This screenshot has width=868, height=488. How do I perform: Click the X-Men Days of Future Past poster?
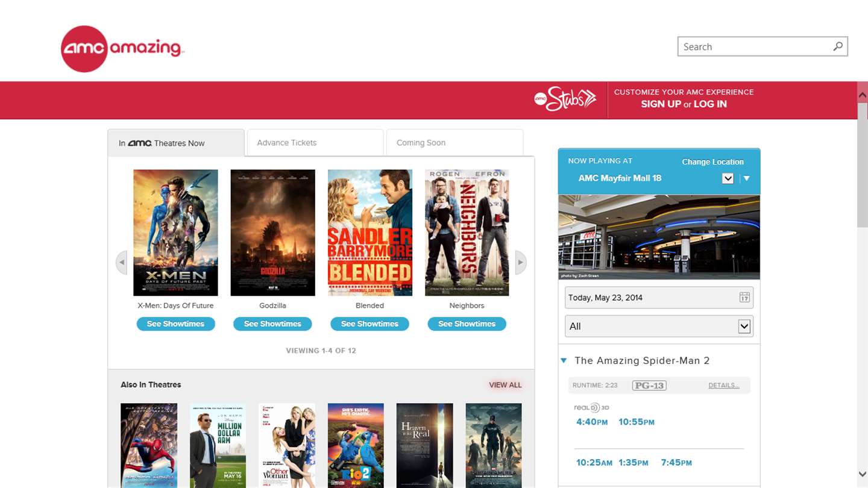tap(175, 233)
